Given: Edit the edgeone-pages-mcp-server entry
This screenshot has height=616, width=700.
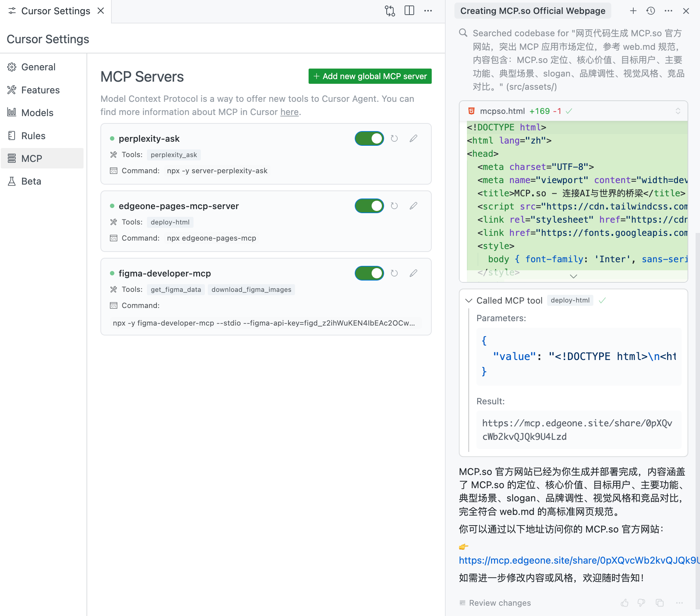Looking at the screenshot, I should (413, 206).
